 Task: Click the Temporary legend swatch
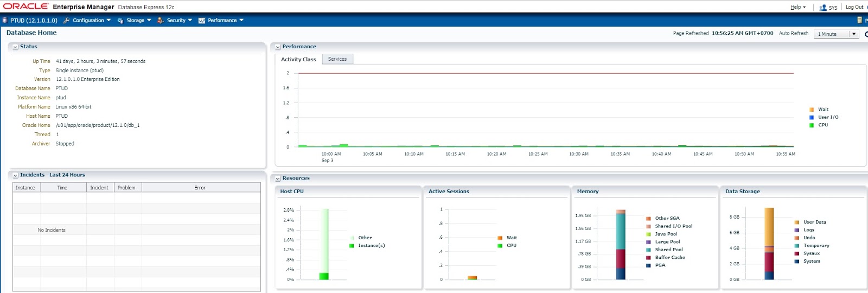pos(797,246)
